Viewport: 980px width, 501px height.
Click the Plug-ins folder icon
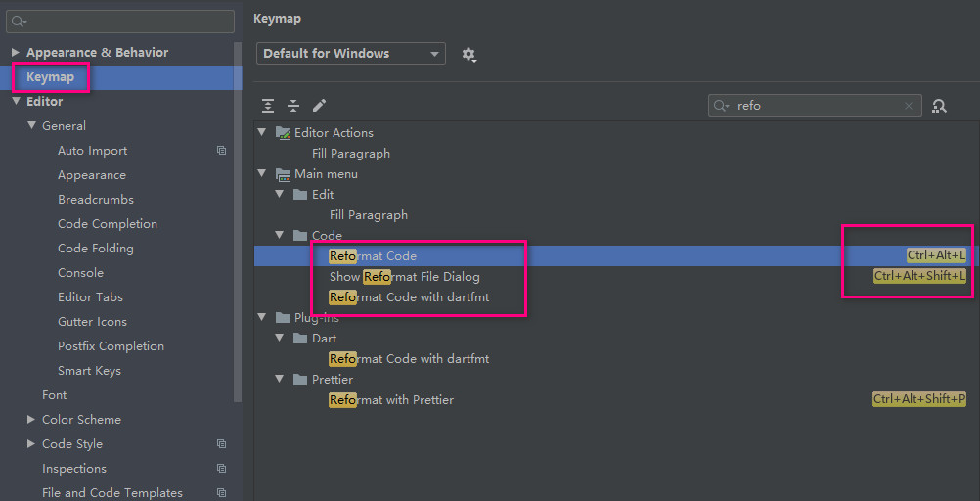[283, 318]
